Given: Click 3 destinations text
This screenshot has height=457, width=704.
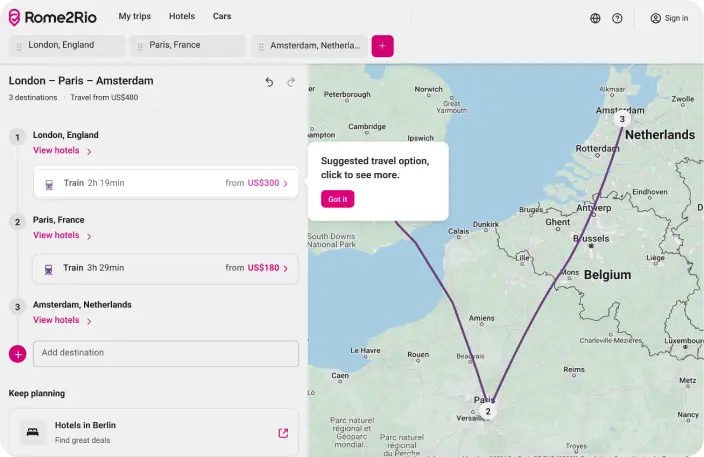Looking at the screenshot, I should click(x=33, y=97).
